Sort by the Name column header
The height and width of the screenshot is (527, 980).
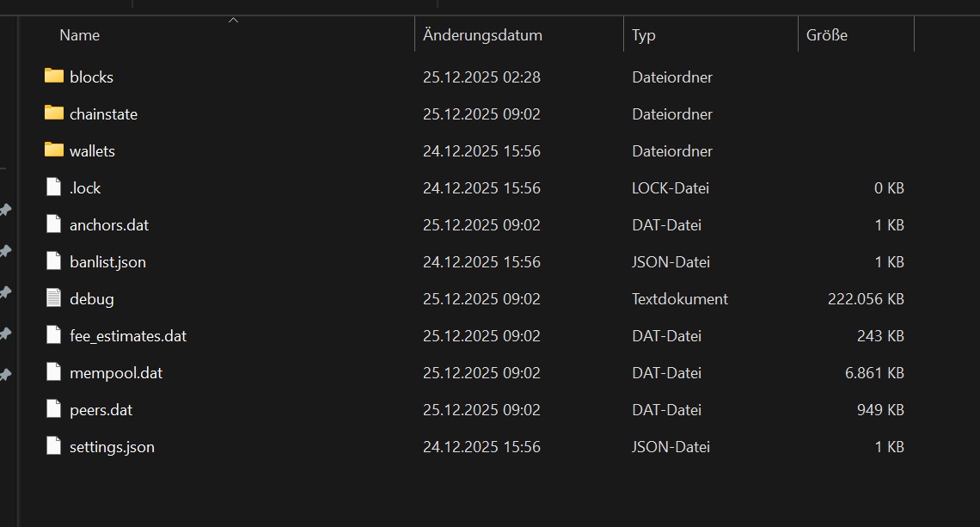point(80,35)
